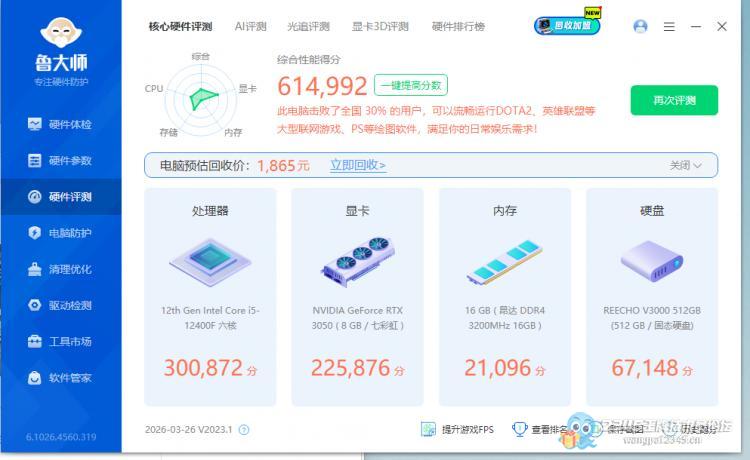Click the green 再次评测 button
The height and width of the screenshot is (460, 750).
(674, 101)
